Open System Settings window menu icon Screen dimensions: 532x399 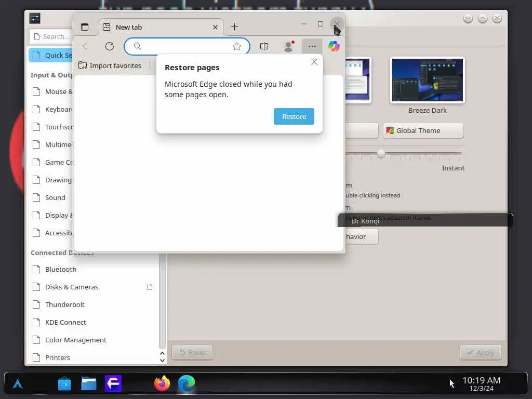pyautogui.click(x=35, y=18)
